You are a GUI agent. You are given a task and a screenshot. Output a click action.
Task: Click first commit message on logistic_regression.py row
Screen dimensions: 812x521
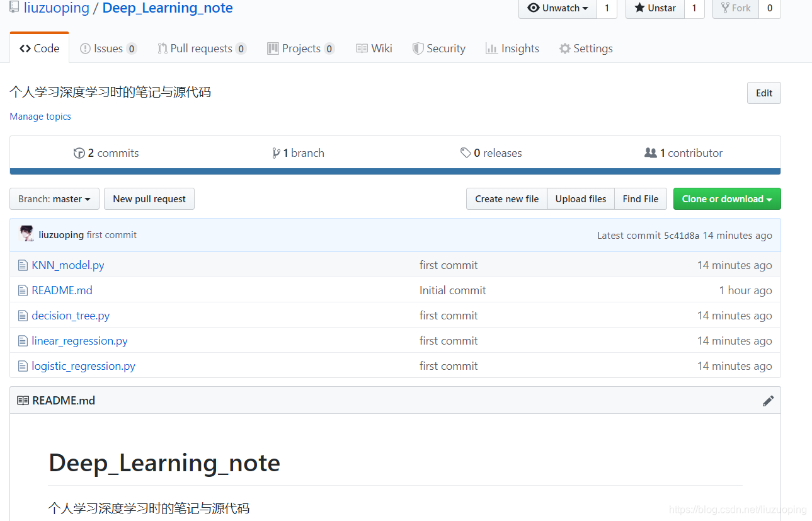449,366
